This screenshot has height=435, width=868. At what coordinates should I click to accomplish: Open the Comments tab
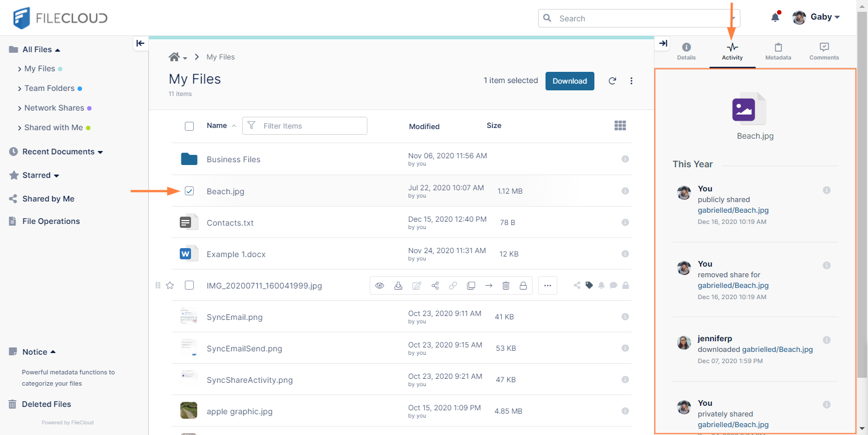(824, 51)
